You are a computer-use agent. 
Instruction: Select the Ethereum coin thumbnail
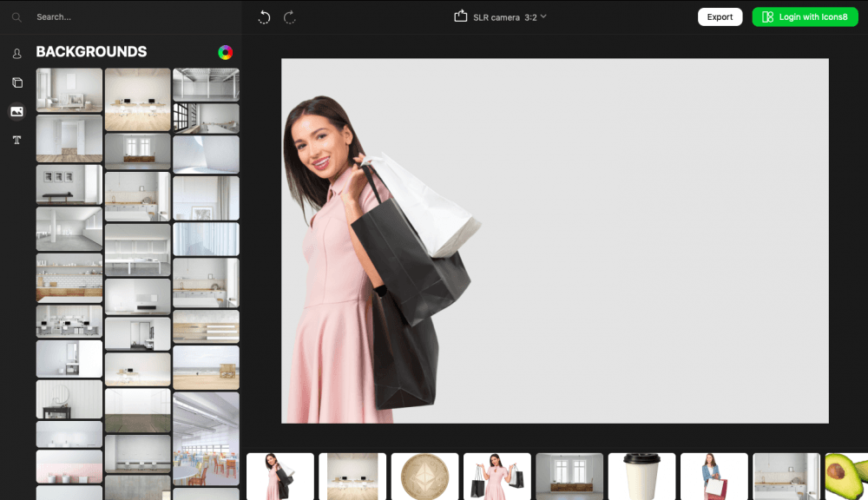424,476
